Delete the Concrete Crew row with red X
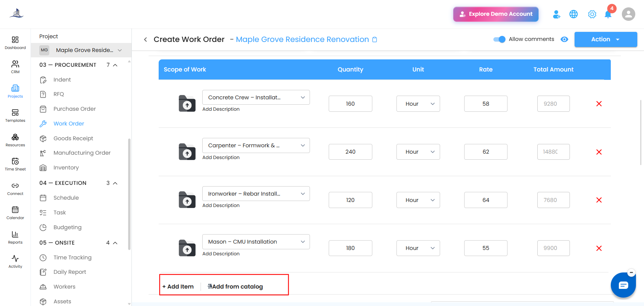Viewport: 644px width, 306px height. click(599, 104)
